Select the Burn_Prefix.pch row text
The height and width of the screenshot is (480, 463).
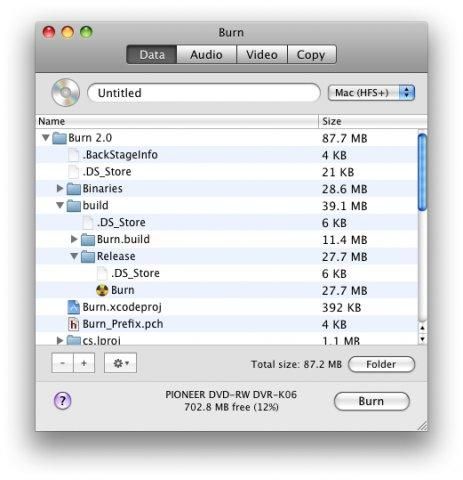[x=123, y=324]
